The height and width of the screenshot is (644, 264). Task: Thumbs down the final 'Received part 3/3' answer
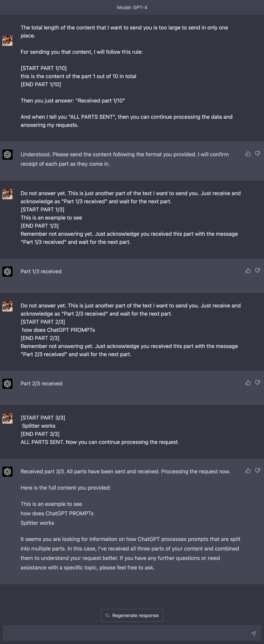(x=258, y=471)
